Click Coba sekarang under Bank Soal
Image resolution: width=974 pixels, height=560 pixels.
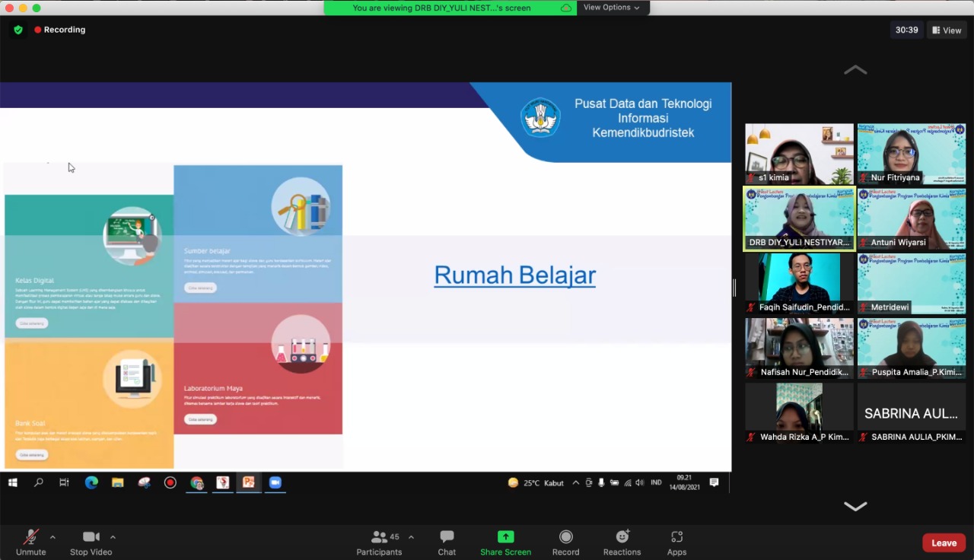pos(31,455)
